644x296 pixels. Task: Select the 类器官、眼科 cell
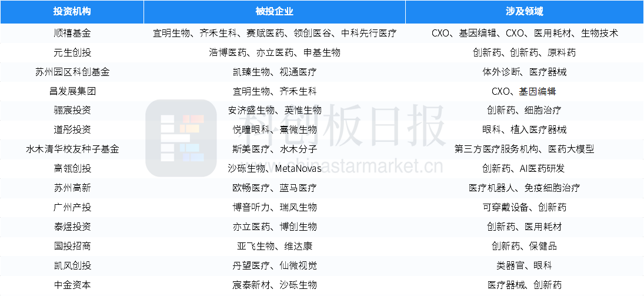point(525,265)
